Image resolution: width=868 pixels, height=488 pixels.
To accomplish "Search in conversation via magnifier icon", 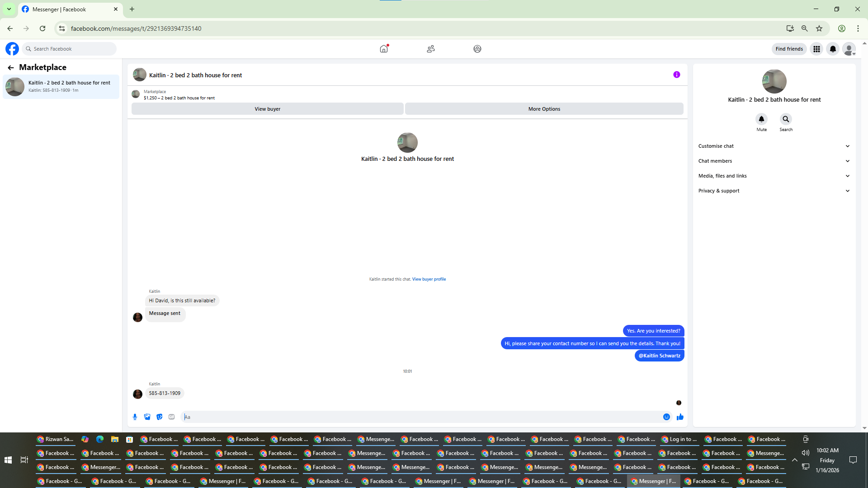I will [x=786, y=119].
